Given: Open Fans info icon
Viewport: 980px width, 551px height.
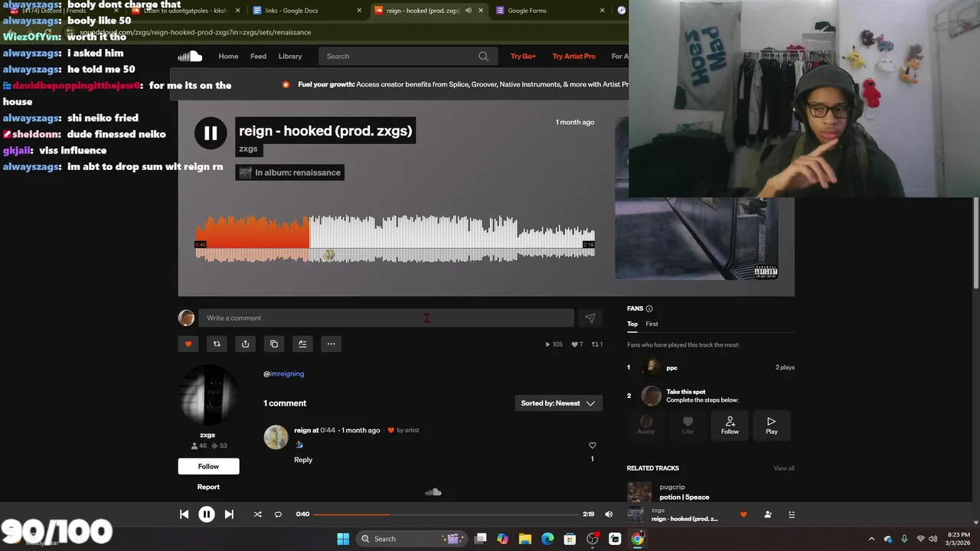Looking at the screenshot, I should 649,308.
